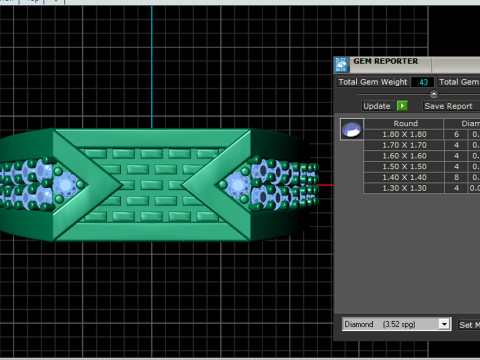Select the round gem thumbnail

(x=352, y=129)
